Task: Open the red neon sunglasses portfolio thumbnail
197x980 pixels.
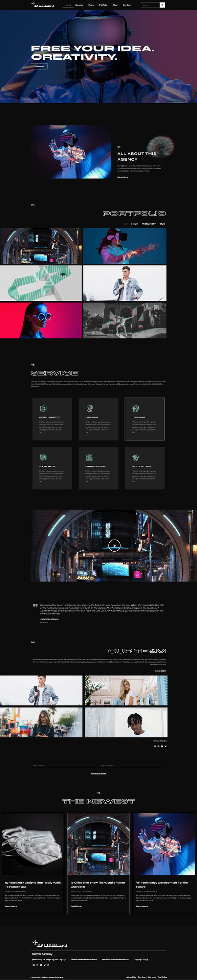Action: point(41,320)
